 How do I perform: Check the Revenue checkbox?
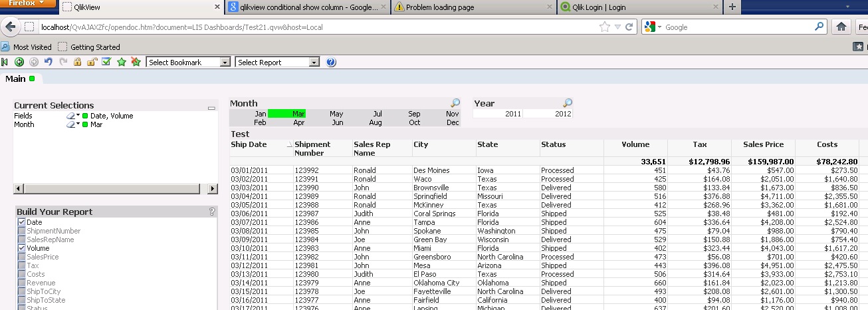pos(22,283)
